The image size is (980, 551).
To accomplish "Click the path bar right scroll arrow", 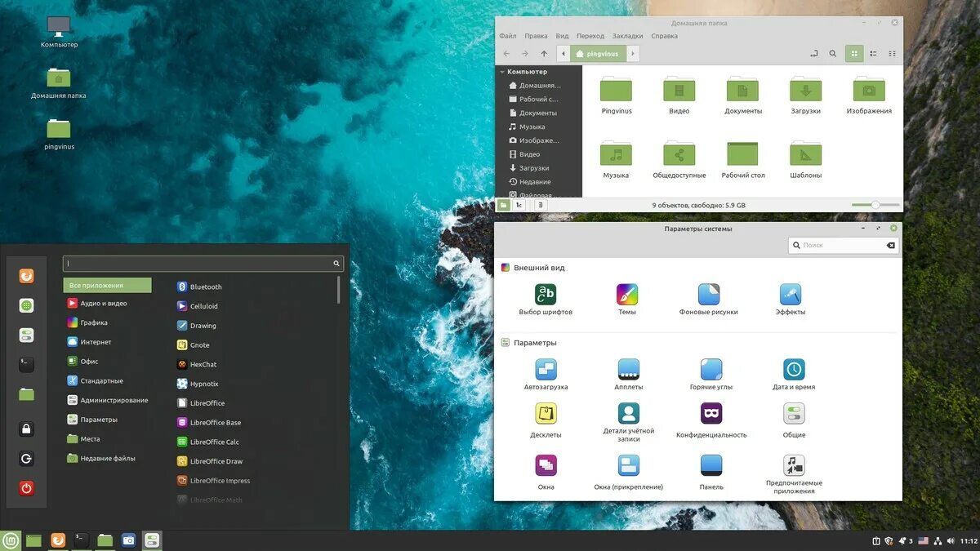I will tap(633, 54).
